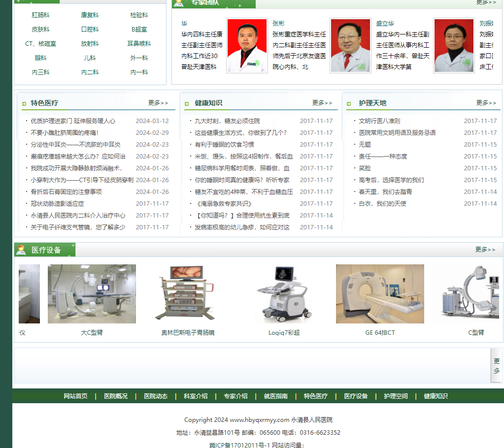Click the green arrow icon beside 健康知识
This screenshot has height=448, width=504.
(187, 104)
